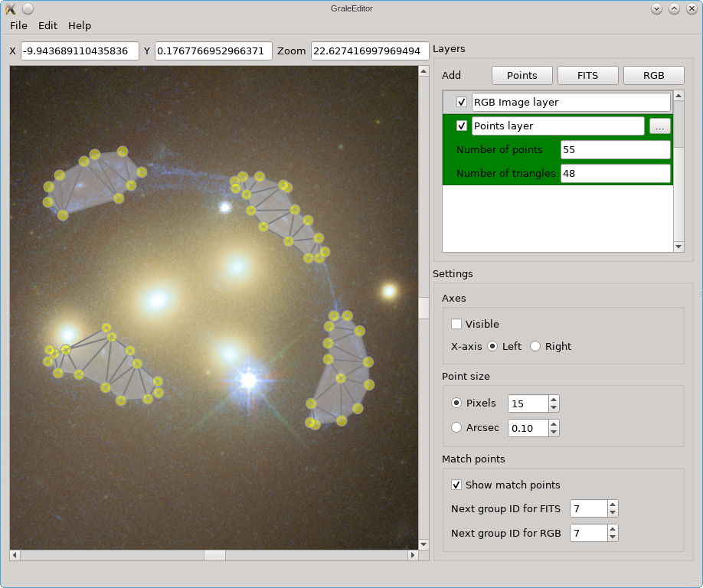703x588 pixels.
Task: Select Pixels point size option
Action: 456,403
